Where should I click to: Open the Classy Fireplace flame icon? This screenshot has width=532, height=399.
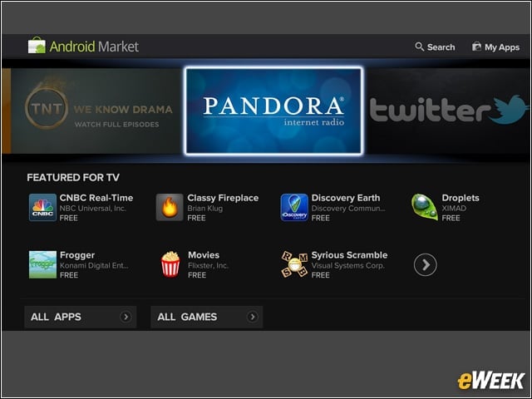170,207
